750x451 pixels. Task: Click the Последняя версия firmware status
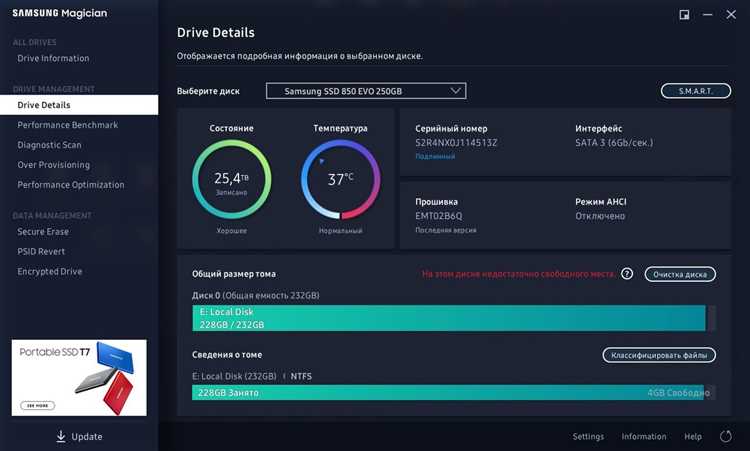[446, 230]
